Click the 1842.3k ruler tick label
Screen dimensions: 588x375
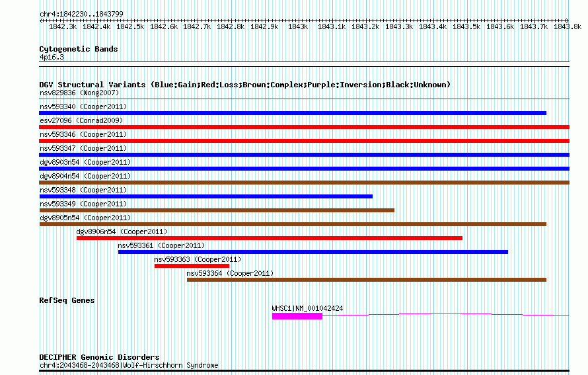pos(63,26)
